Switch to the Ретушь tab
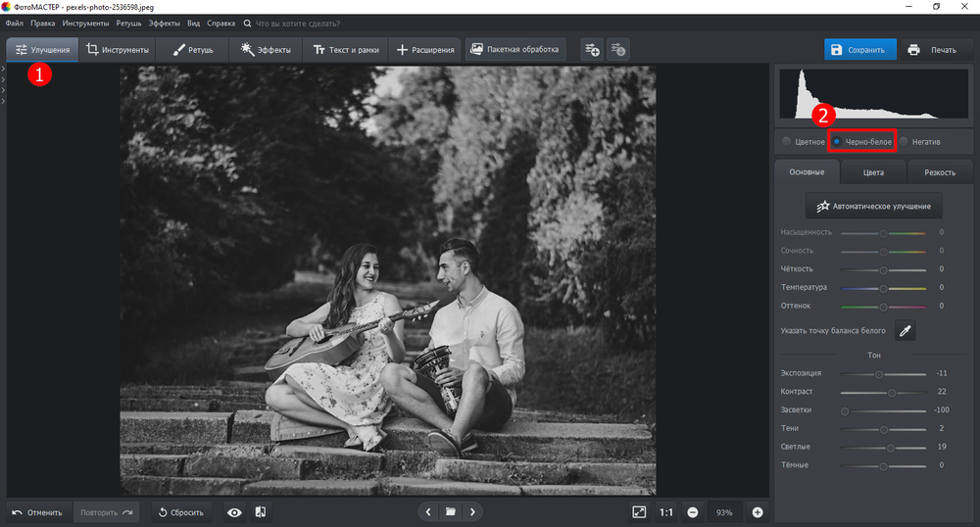The width and height of the screenshot is (980, 527). [192, 49]
